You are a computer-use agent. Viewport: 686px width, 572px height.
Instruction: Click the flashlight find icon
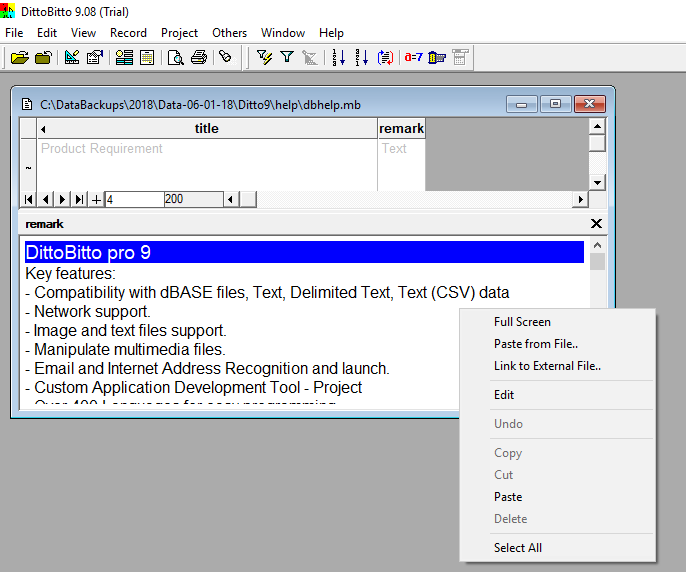click(225, 56)
